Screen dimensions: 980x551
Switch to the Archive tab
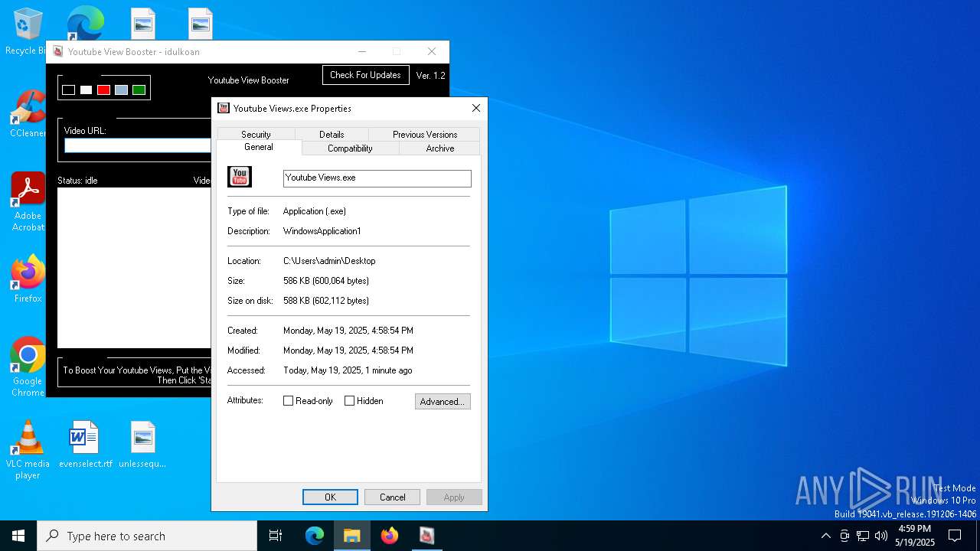[440, 148]
